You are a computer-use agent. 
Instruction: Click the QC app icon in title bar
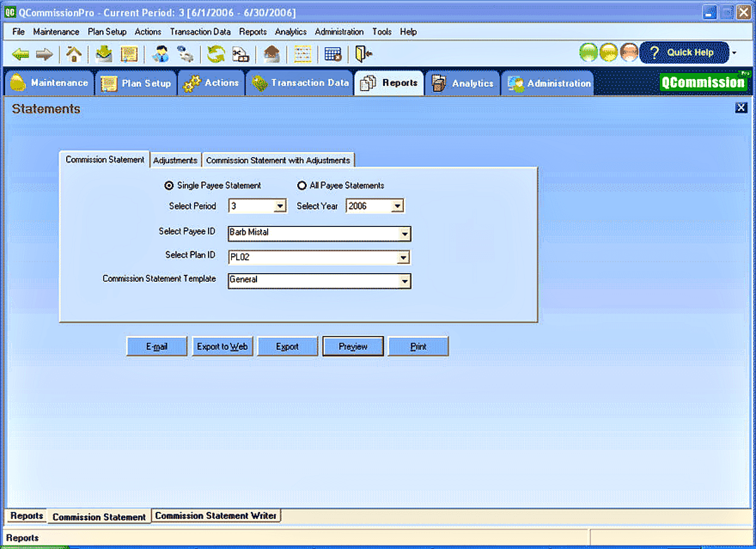(x=9, y=13)
